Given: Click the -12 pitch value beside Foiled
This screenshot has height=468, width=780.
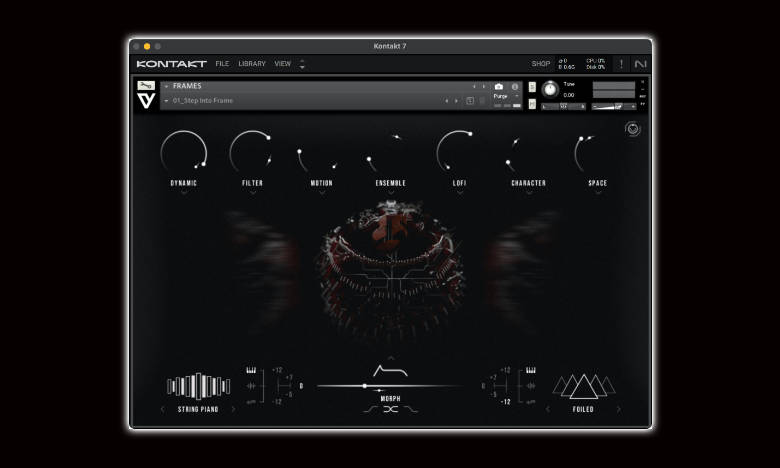Looking at the screenshot, I should pos(506,402).
